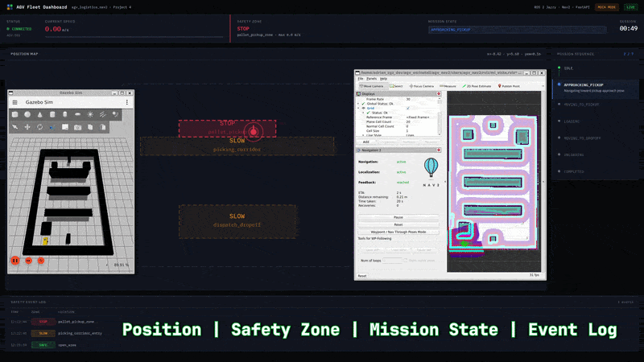Image resolution: width=644 pixels, height=362 pixels.
Task: Close the RViz Displays panel
Action: click(439, 94)
